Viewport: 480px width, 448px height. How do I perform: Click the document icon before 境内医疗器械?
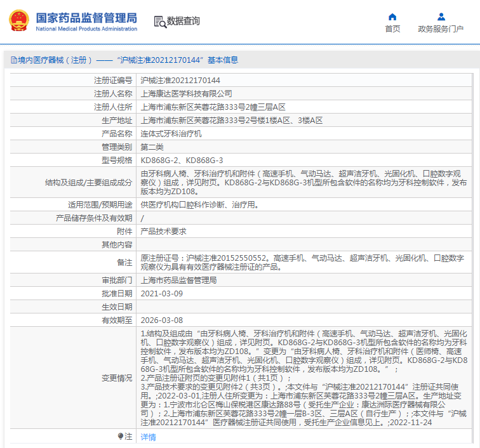[x=14, y=60]
